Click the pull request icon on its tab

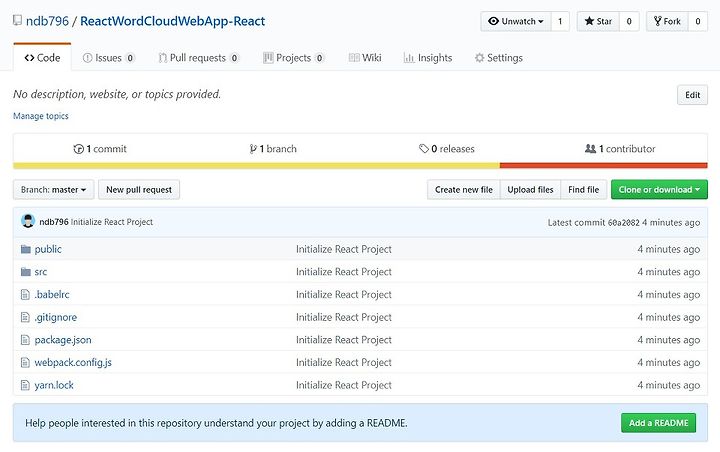(x=163, y=58)
